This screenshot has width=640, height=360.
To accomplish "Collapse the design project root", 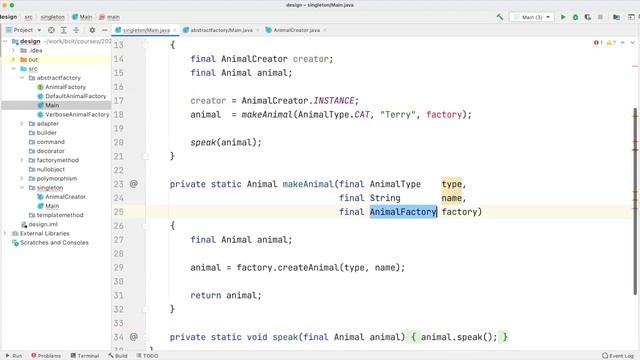I will pos(5,41).
